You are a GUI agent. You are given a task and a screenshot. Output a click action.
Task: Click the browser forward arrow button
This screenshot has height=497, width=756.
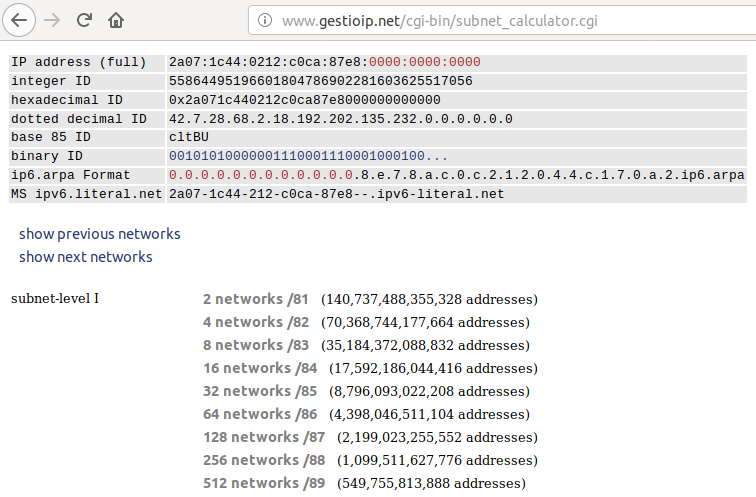[53, 19]
